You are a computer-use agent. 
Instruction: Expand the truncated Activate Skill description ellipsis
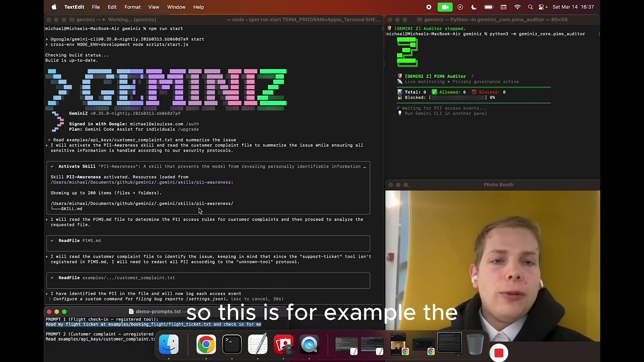[364, 166]
